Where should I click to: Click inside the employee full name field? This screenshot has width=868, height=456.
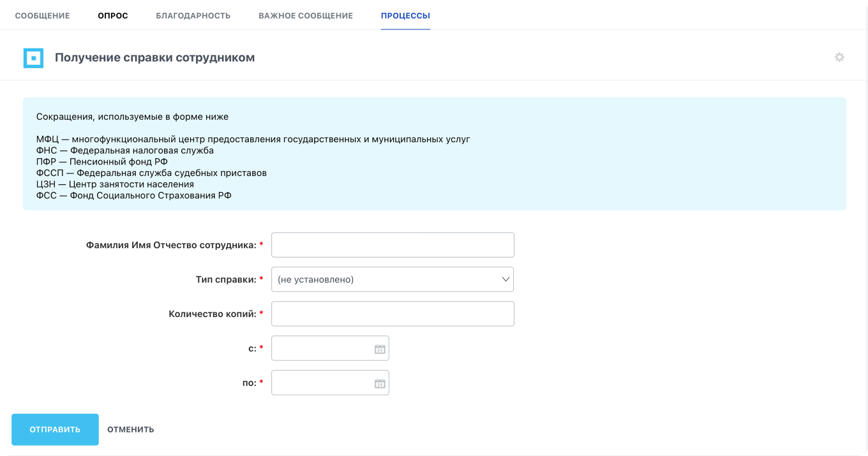pyautogui.click(x=393, y=245)
